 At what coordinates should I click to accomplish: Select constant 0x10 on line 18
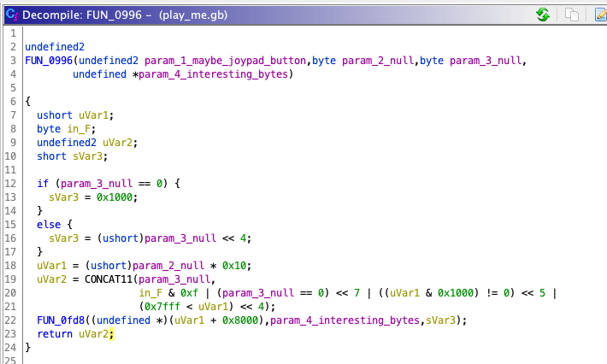234,266
